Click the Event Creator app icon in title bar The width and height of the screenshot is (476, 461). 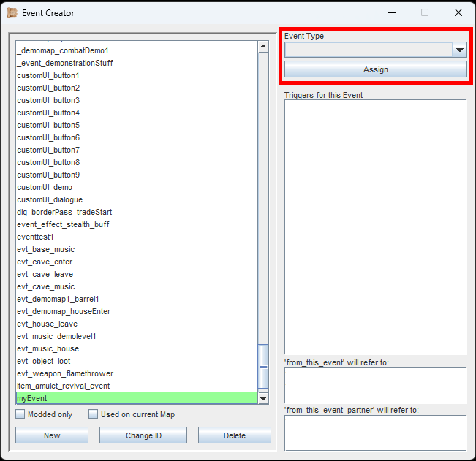pyautogui.click(x=12, y=12)
